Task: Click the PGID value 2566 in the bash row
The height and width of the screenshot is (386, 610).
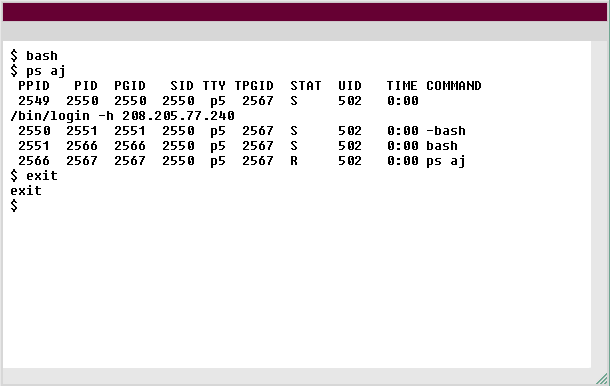Action: [130, 146]
